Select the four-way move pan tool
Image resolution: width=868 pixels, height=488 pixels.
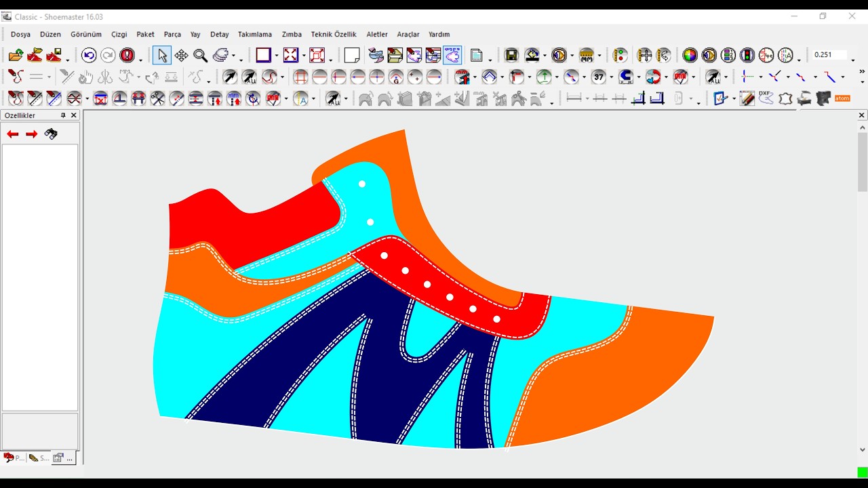click(x=181, y=56)
